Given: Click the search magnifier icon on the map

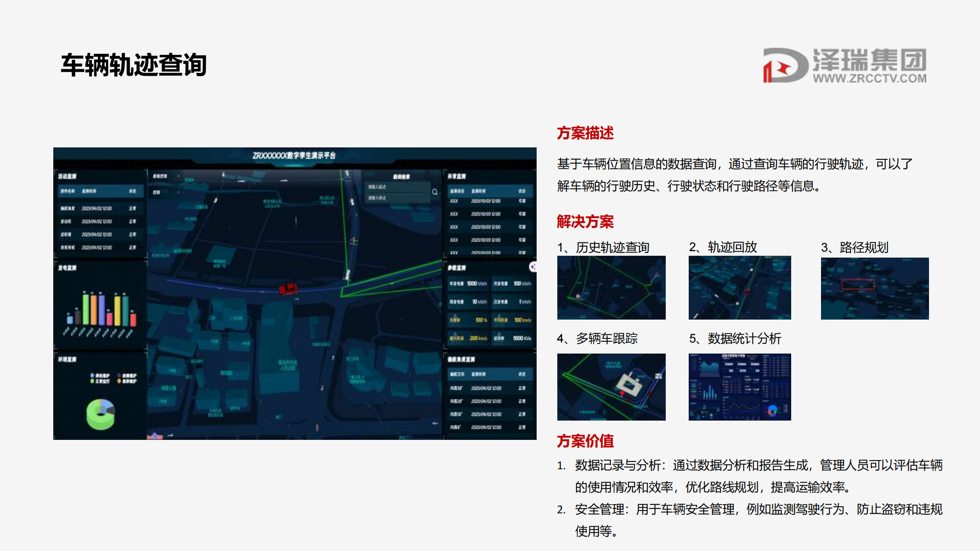Looking at the screenshot, I should pos(435,192).
